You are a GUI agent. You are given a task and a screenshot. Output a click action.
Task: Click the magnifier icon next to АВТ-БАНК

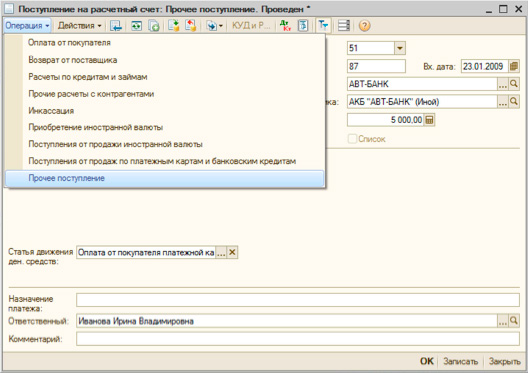tap(514, 84)
